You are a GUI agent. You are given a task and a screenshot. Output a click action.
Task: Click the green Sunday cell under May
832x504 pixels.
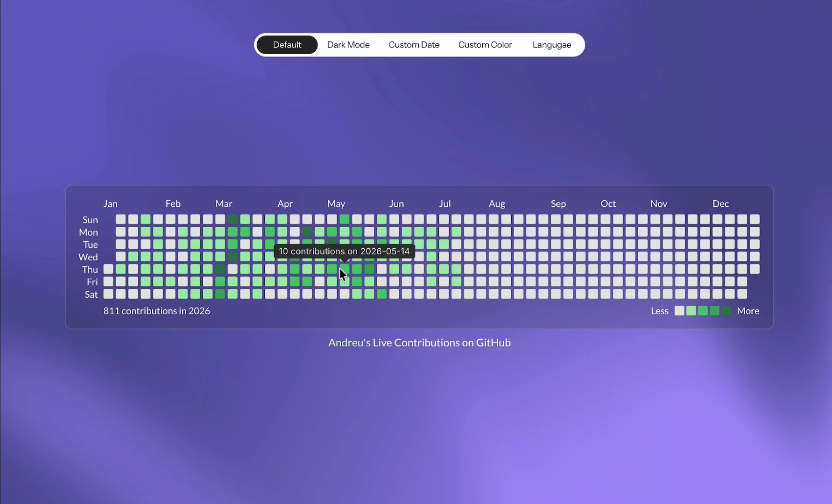coord(345,219)
